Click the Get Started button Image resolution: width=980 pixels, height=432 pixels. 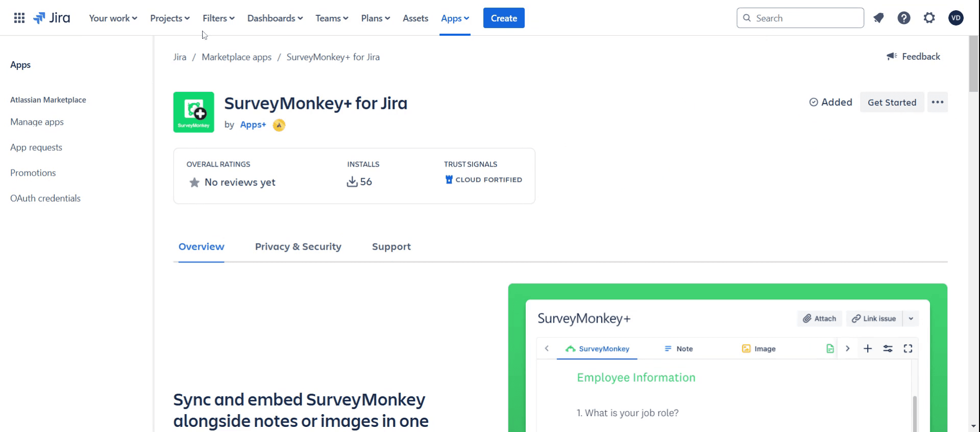click(x=892, y=102)
